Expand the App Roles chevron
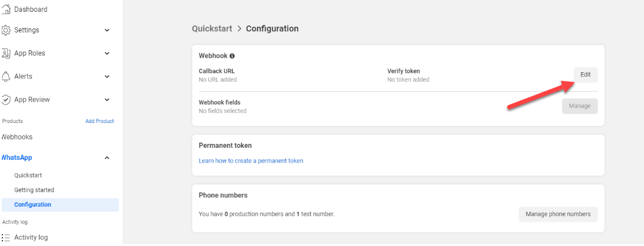The width and height of the screenshot is (644, 246). [x=107, y=53]
